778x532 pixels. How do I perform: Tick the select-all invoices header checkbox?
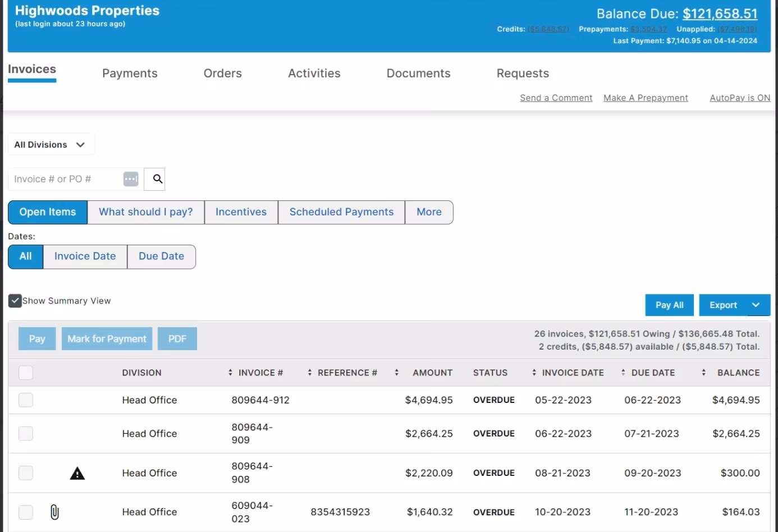[x=26, y=373]
